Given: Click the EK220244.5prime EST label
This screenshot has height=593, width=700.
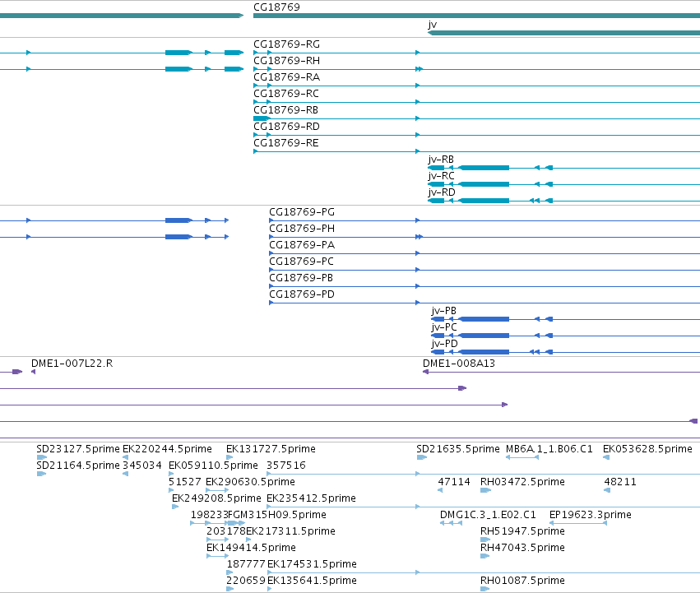Looking at the screenshot, I should [x=168, y=449].
